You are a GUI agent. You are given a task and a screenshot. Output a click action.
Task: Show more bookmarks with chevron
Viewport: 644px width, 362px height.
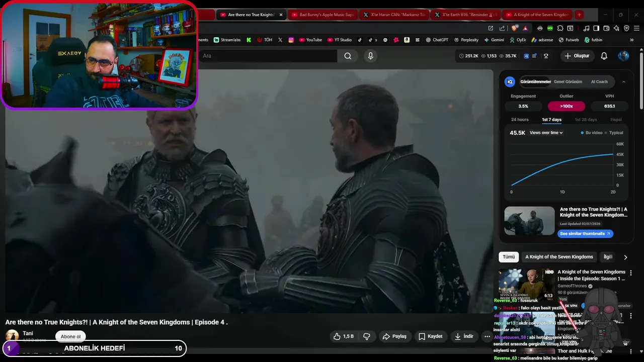(x=632, y=40)
